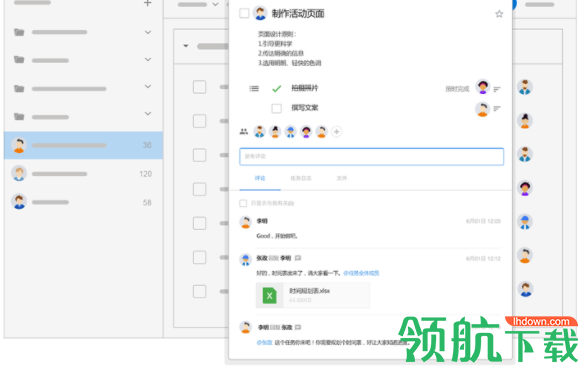Click the task owner avatar beside 制作活动页面

[x=260, y=13]
